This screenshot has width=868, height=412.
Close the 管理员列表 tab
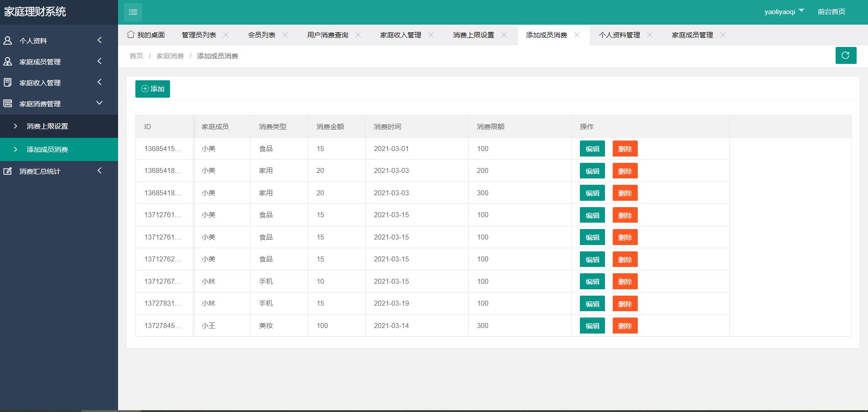pyautogui.click(x=226, y=35)
